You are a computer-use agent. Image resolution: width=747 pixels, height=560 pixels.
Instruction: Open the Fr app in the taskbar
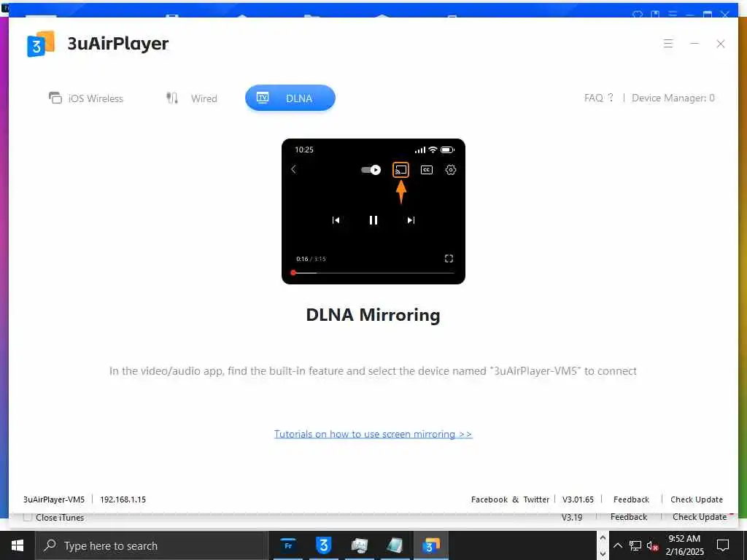coord(287,545)
